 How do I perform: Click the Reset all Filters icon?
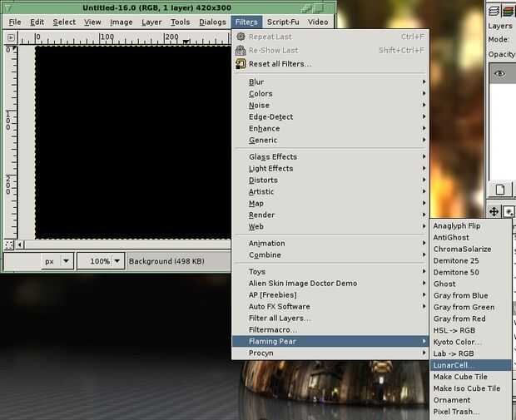[241, 64]
